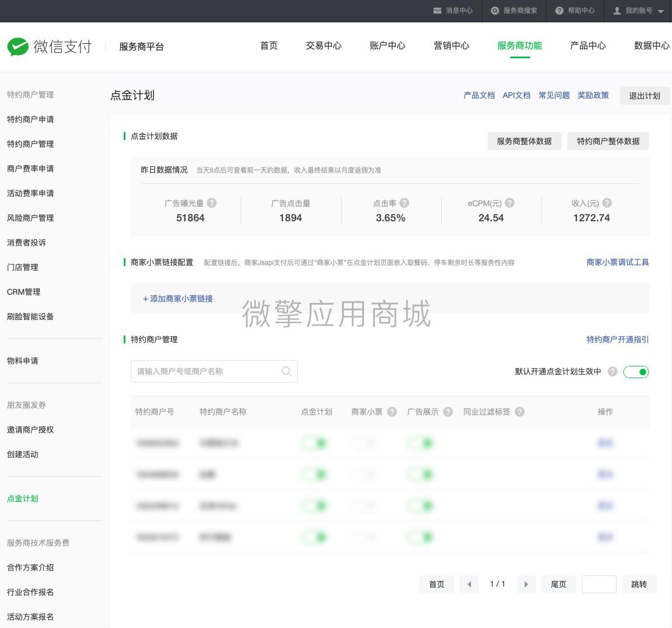
Task: Click the magnifier icon in merchant search box
Action: click(x=286, y=371)
